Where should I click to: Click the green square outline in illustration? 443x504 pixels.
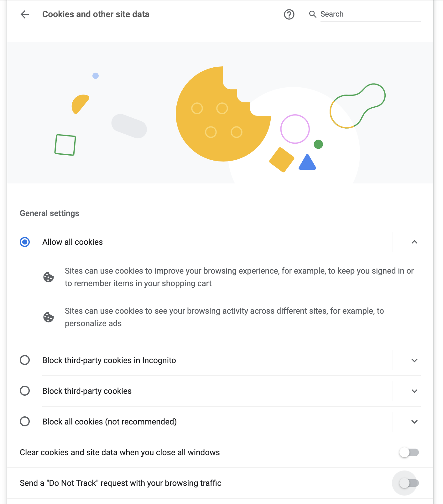(x=65, y=145)
